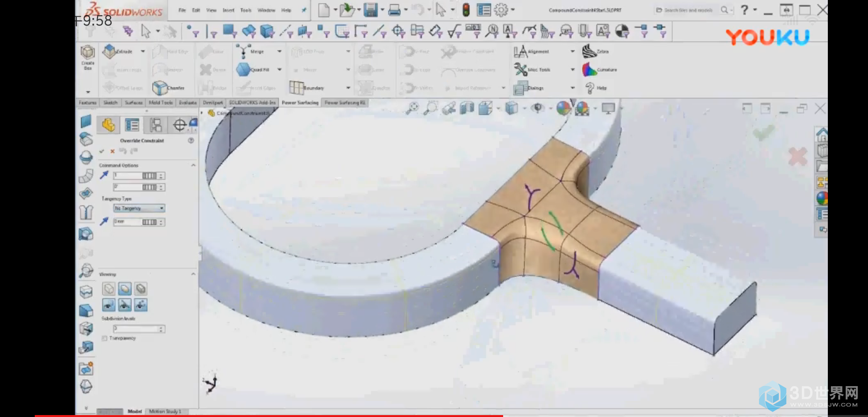Open the Boundary dropdown arrow
The width and height of the screenshot is (868, 417).
point(348,88)
